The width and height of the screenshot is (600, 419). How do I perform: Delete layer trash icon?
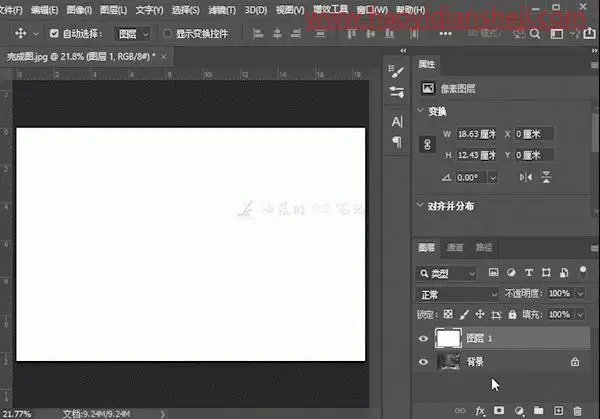coord(577,411)
